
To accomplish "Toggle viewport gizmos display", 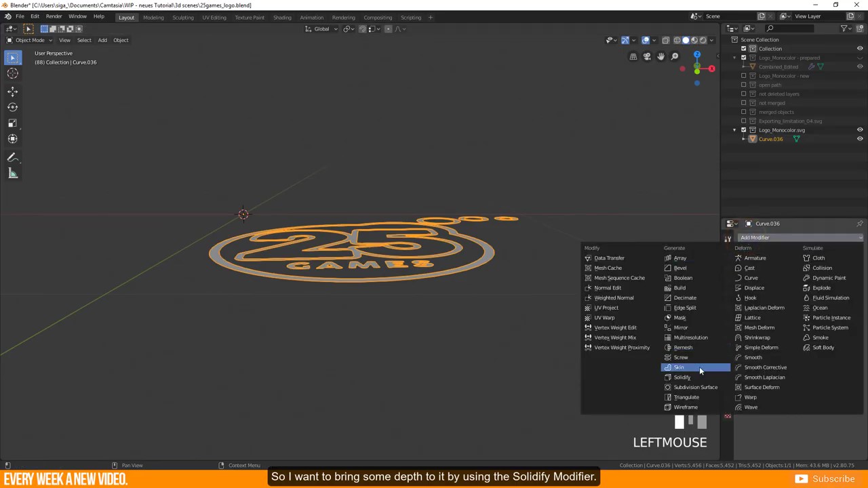I will click(x=625, y=40).
